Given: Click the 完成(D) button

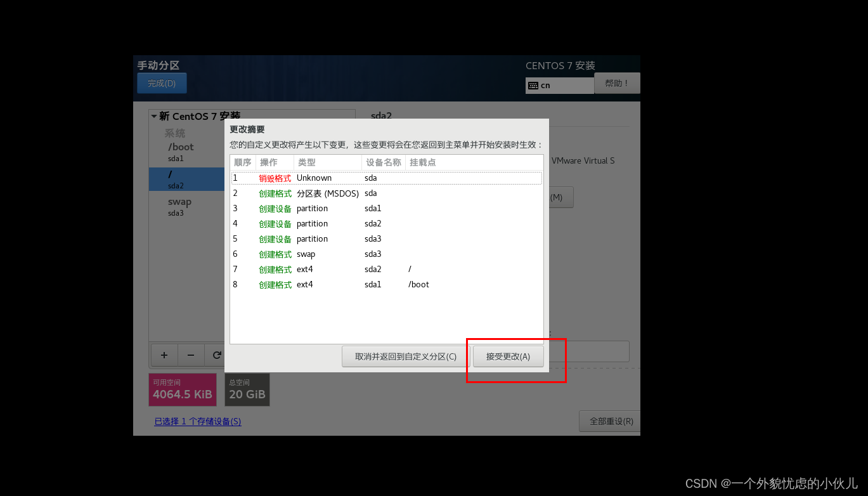Looking at the screenshot, I should click(162, 83).
